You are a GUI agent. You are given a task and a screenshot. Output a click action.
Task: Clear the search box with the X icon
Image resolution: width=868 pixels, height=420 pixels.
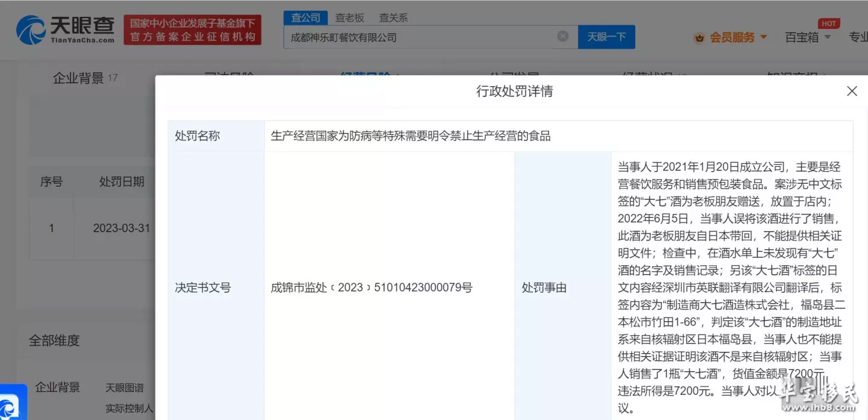click(x=562, y=37)
